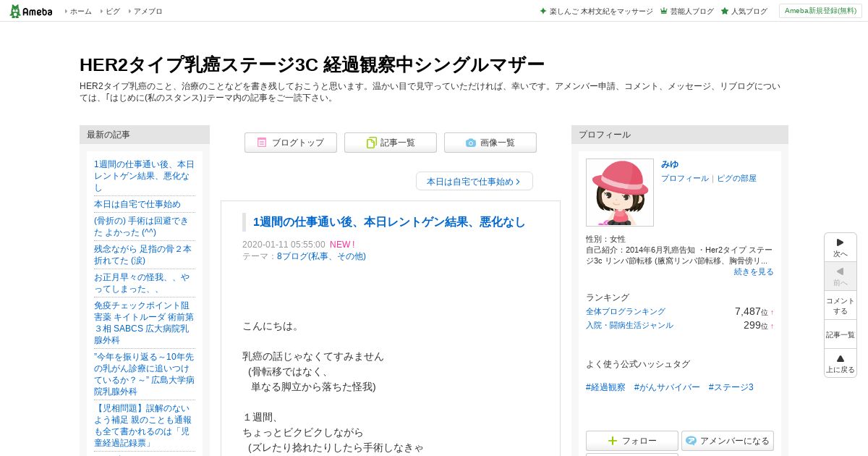Screen dimensions: 868x456
Task: Click article title 1週間の仕事通い後、本日レントゲン結果
Action: pyautogui.click(x=389, y=222)
